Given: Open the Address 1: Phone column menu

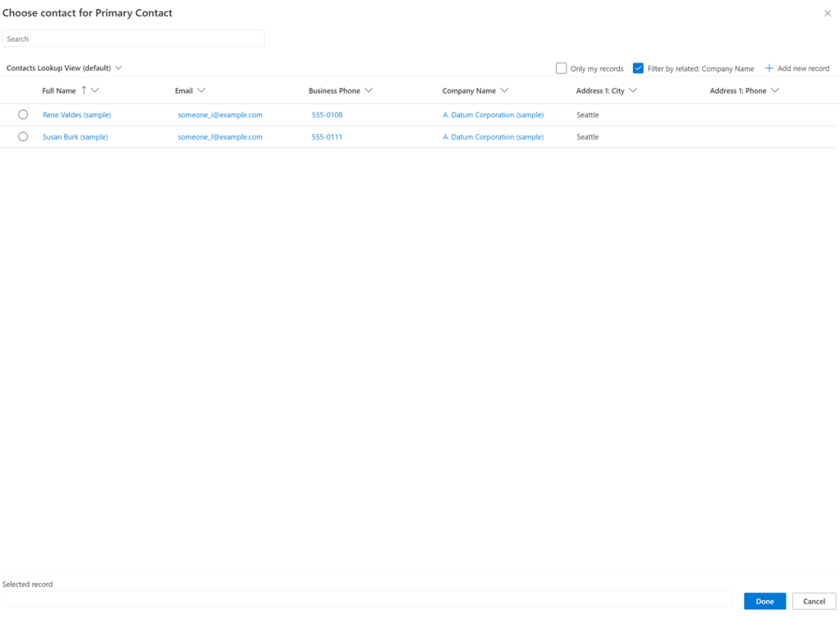Looking at the screenshot, I should [x=774, y=90].
